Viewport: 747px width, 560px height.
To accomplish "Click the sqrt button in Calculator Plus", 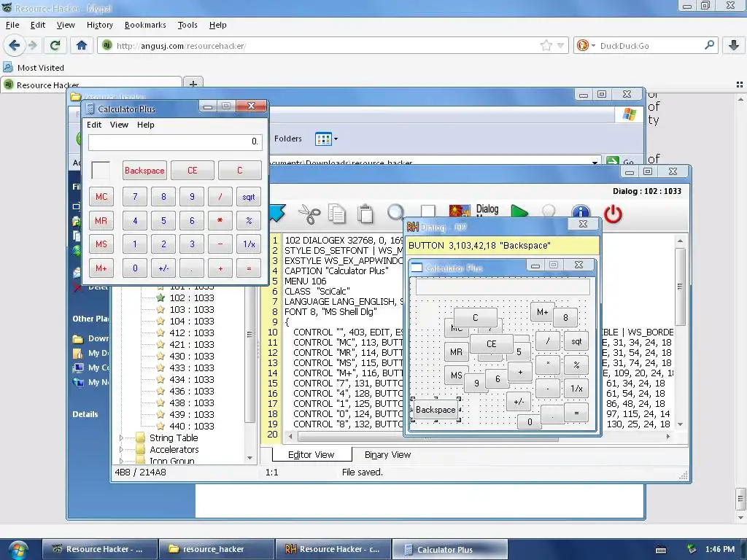I will (x=249, y=197).
